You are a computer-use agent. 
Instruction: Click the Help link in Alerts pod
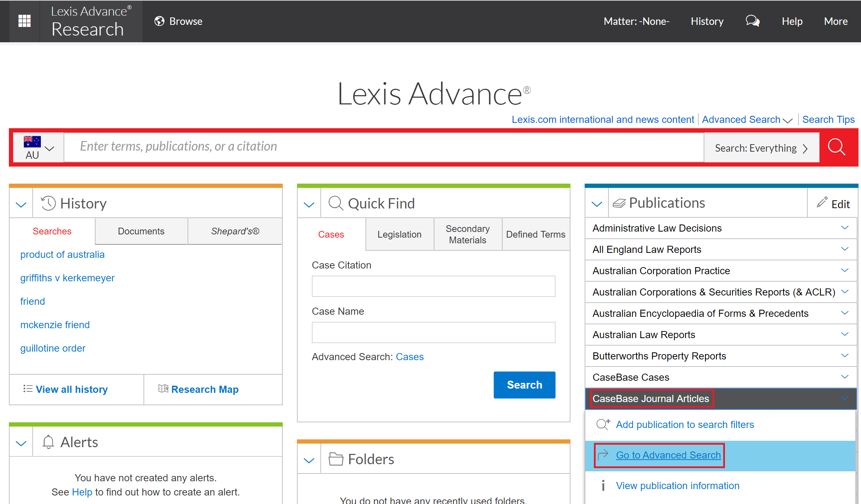pyautogui.click(x=82, y=492)
